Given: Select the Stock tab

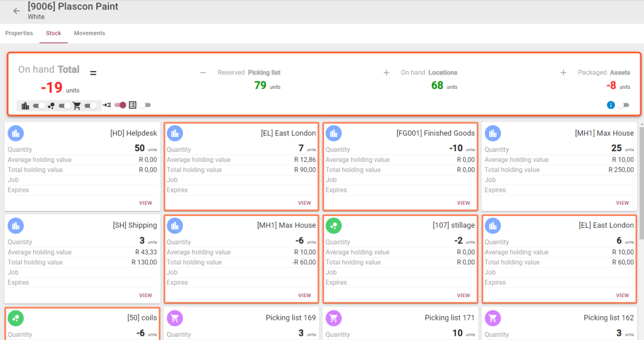Looking at the screenshot, I should click(53, 33).
